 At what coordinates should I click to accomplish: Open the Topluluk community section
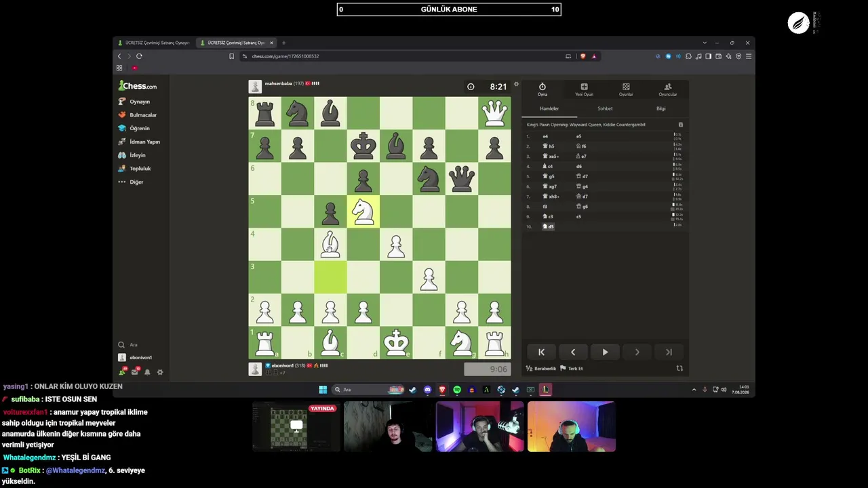(x=134, y=168)
